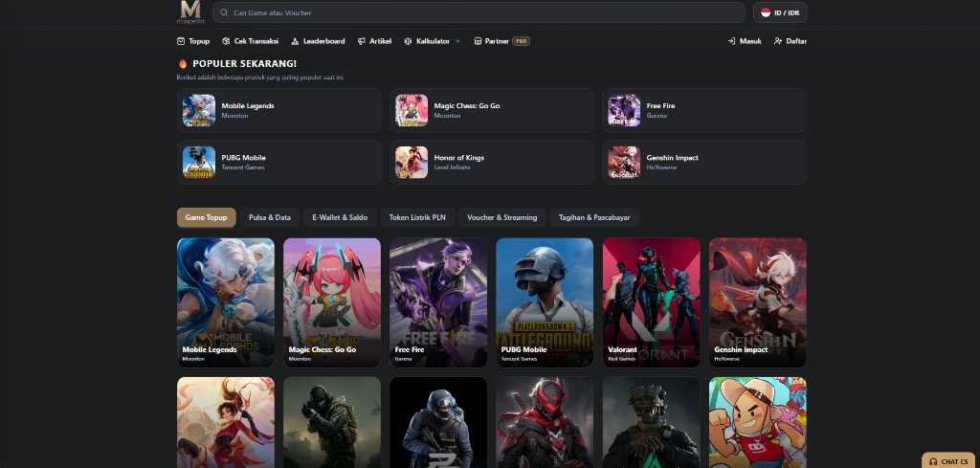Screen dimensions: 980x468
Task: Switch to Token Listrik PLN tab
Action: click(x=417, y=217)
